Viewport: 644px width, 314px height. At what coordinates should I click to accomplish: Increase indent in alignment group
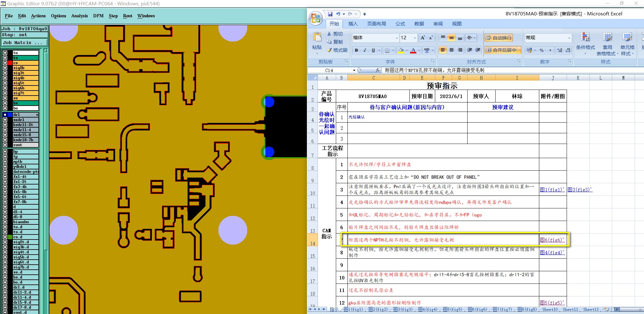tap(478, 50)
